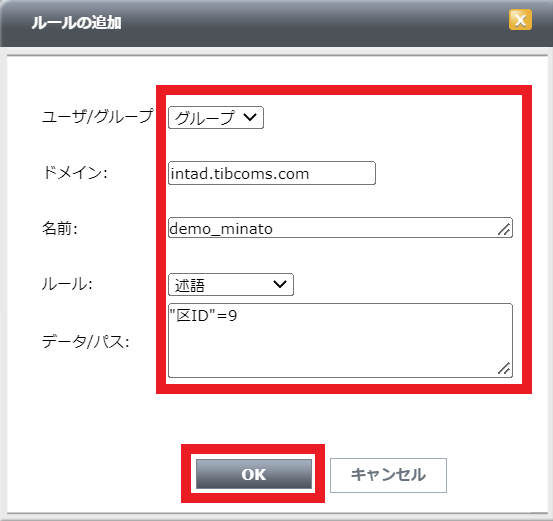Screen dimensions: 553x521
Task: Click the 名前: label
Action: click(x=60, y=229)
